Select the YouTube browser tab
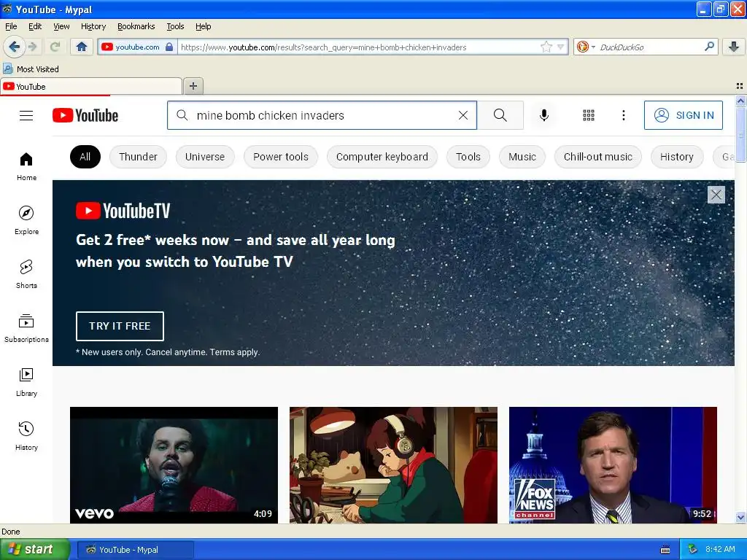This screenshot has height=560, width=747. tap(91, 86)
